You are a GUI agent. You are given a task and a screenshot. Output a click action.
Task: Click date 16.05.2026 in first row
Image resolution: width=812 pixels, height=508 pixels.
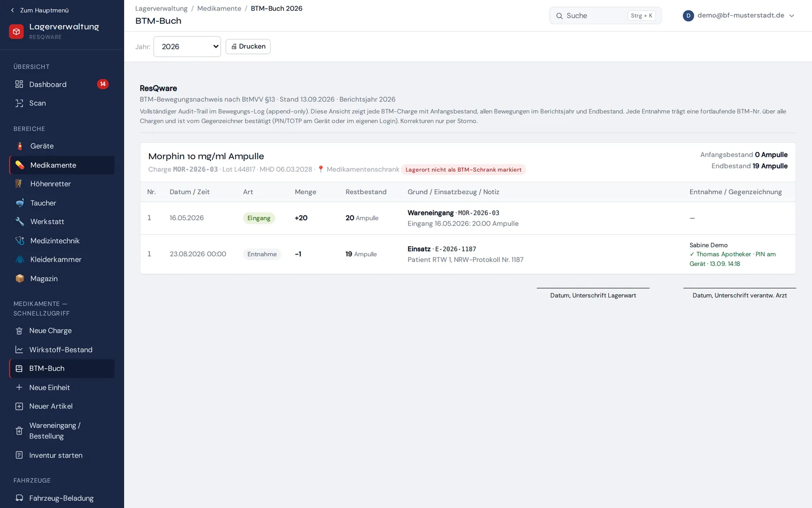pyautogui.click(x=187, y=218)
